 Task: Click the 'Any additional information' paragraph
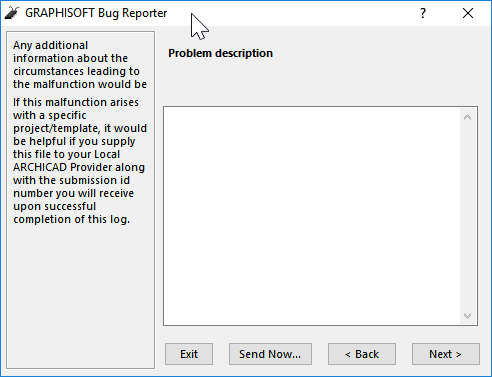[x=80, y=65]
